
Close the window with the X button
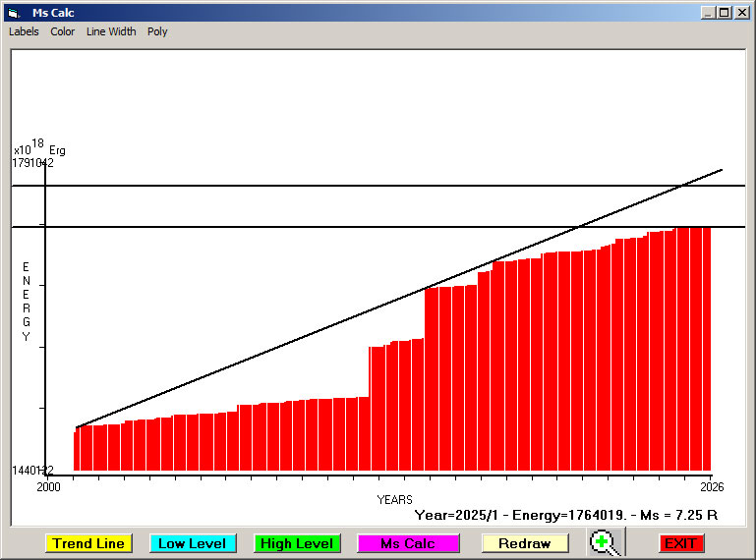pyautogui.click(x=740, y=13)
